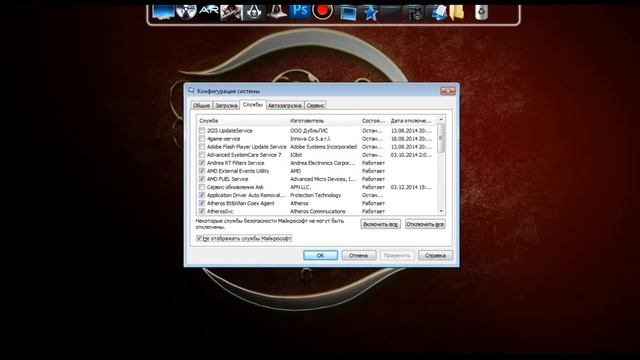This screenshot has width=640, height=360.
Task: Open the yellow folder icon in dock
Action: [457, 12]
